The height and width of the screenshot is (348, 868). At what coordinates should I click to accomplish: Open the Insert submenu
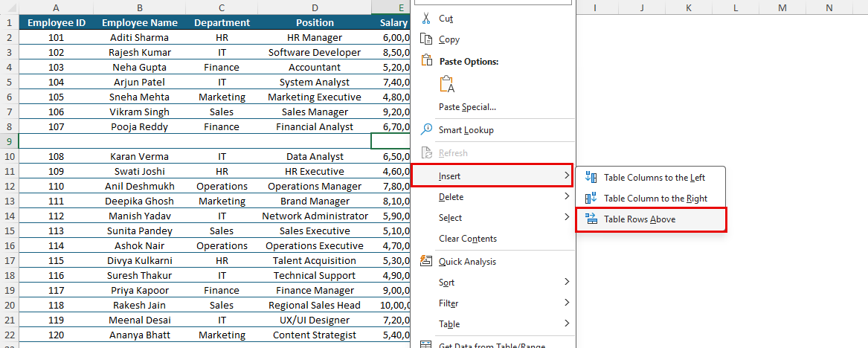(x=491, y=176)
